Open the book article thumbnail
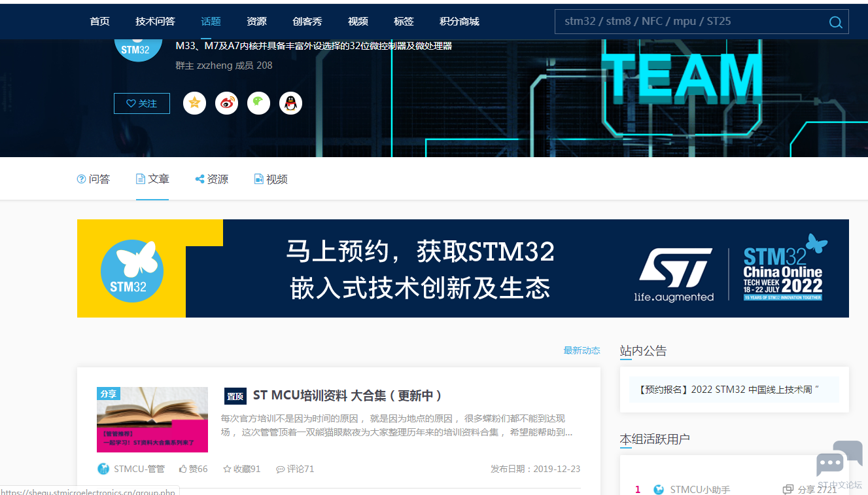Viewport: 868px width, 495px height. pyautogui.click(x=152, y=420)
